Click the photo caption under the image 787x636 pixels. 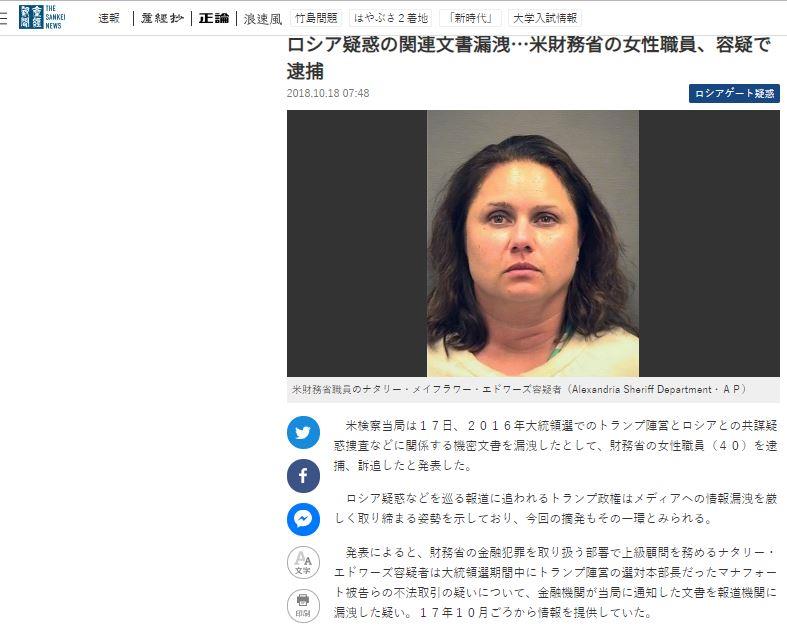pyautogui.click(x=519, y=390)
